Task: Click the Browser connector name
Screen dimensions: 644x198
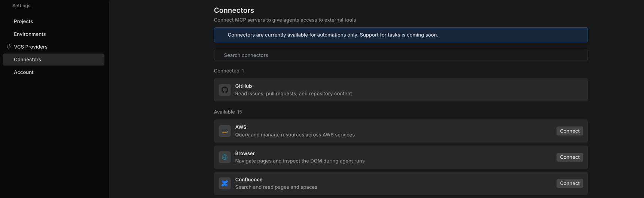Action: point(245,153)
